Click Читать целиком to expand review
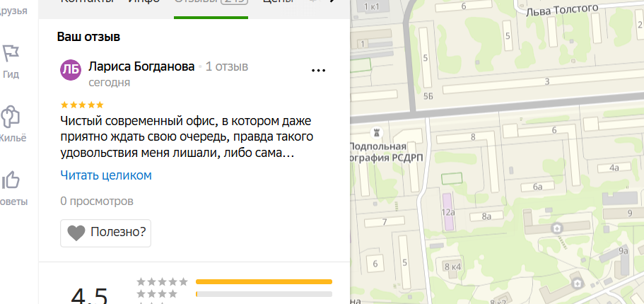 coord(106,175)
